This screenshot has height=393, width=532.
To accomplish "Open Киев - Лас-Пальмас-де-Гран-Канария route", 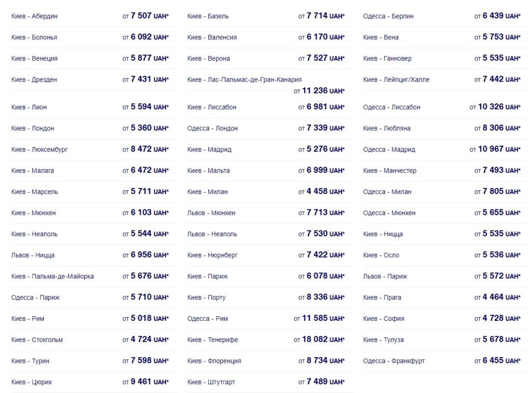I will coord(244,79).
